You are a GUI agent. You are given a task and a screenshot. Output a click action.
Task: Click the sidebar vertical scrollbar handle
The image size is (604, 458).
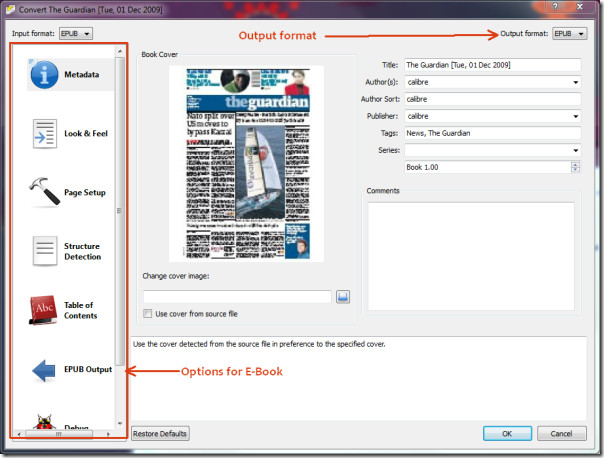119,211
